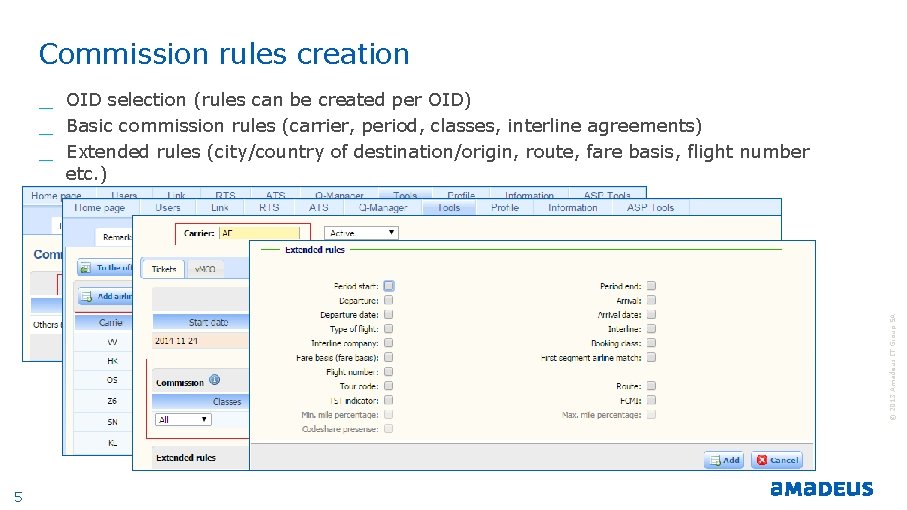
Task: Enable First segment airline match checkbox
Action: click(651, 357)
